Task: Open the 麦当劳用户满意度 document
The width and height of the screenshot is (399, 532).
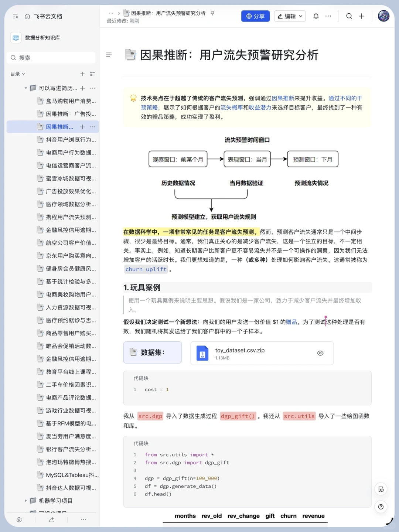Action: (67, 436)
